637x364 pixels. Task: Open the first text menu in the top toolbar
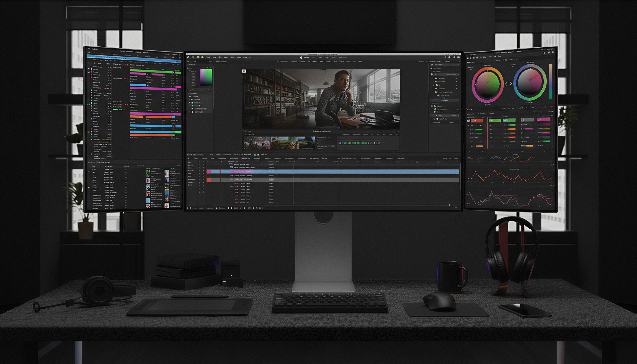(208, 57)
